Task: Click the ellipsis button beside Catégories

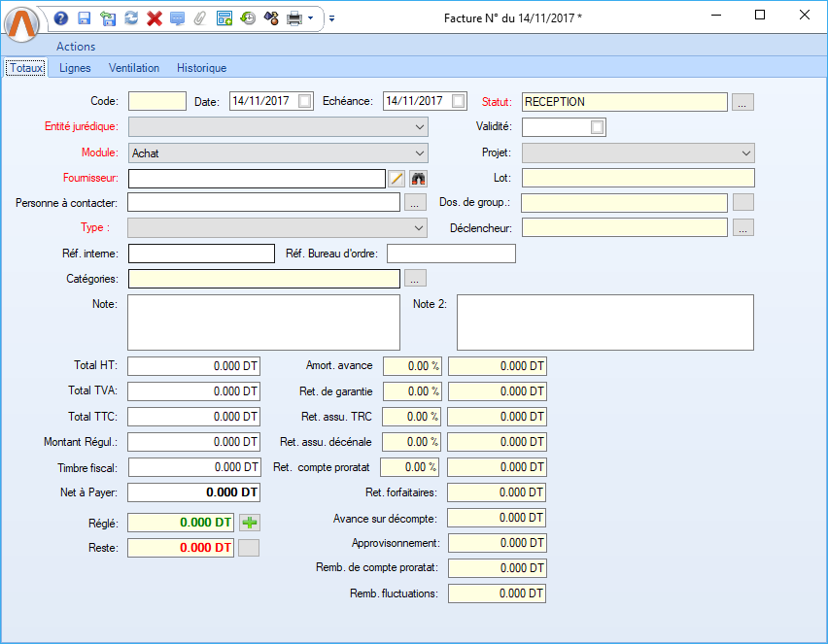Action: coord(415,279)
